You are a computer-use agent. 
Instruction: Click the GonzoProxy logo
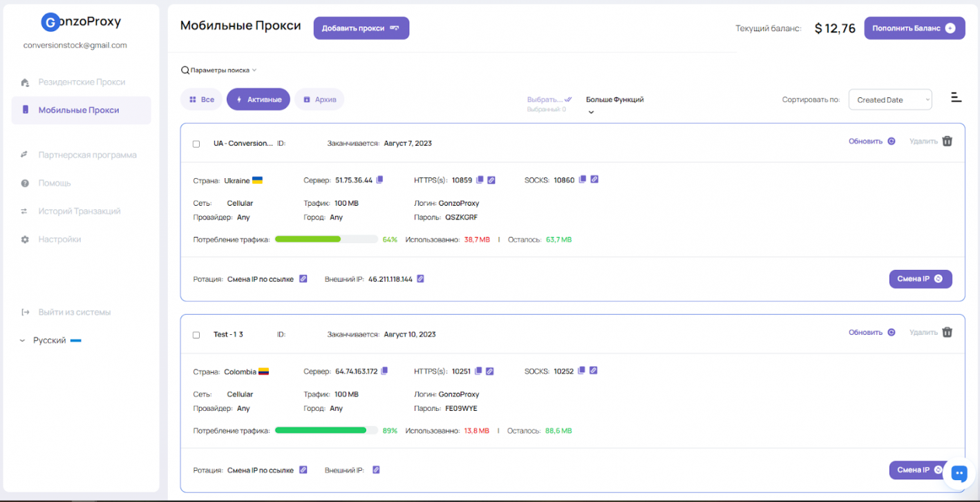(81, 22)
